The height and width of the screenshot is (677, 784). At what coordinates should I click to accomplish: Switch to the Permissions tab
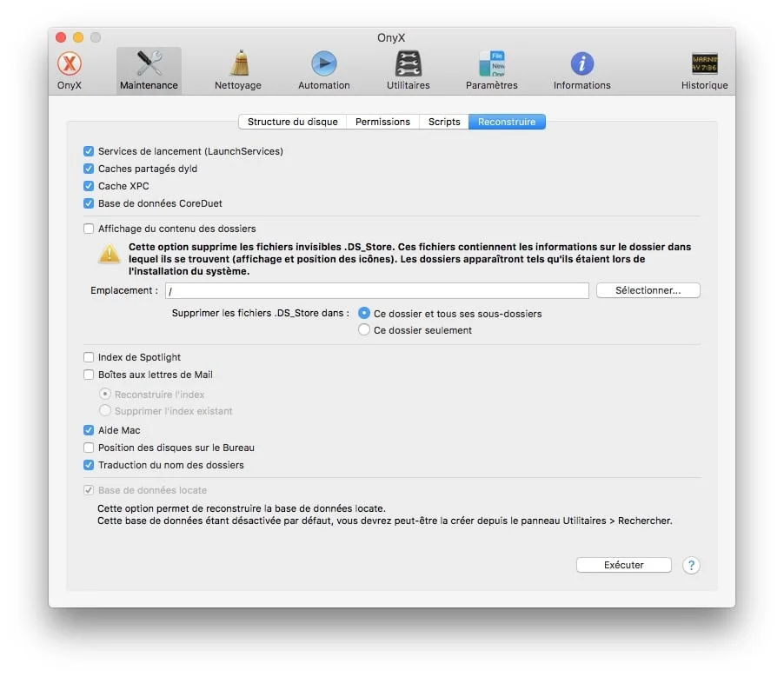tap(382, 122)
